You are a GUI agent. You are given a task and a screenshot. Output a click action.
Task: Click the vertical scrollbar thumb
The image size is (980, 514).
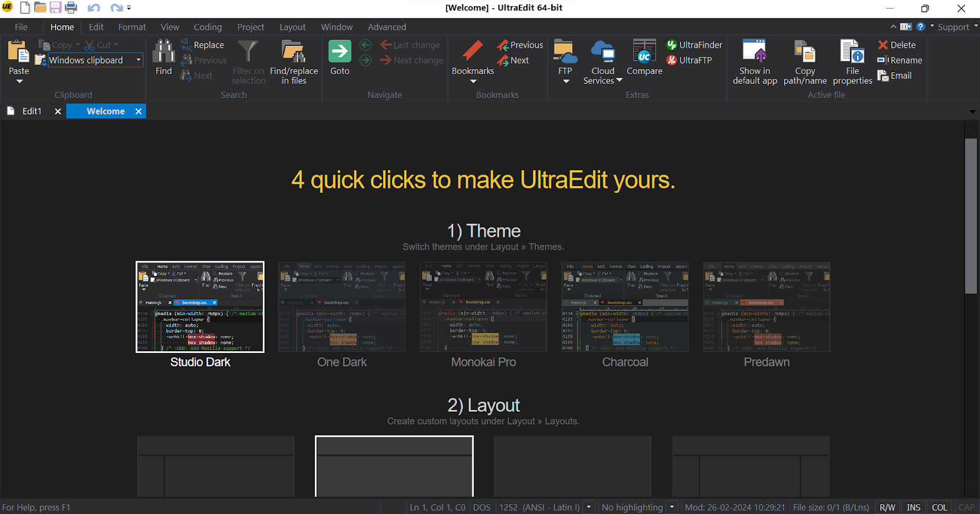pos(971,216)
